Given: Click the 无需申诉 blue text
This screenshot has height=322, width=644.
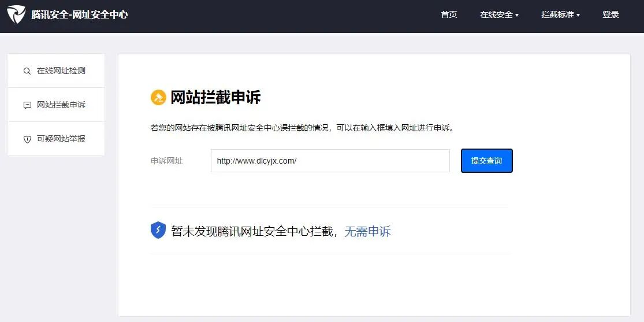Looking at the screenshot, I should 367,231.
